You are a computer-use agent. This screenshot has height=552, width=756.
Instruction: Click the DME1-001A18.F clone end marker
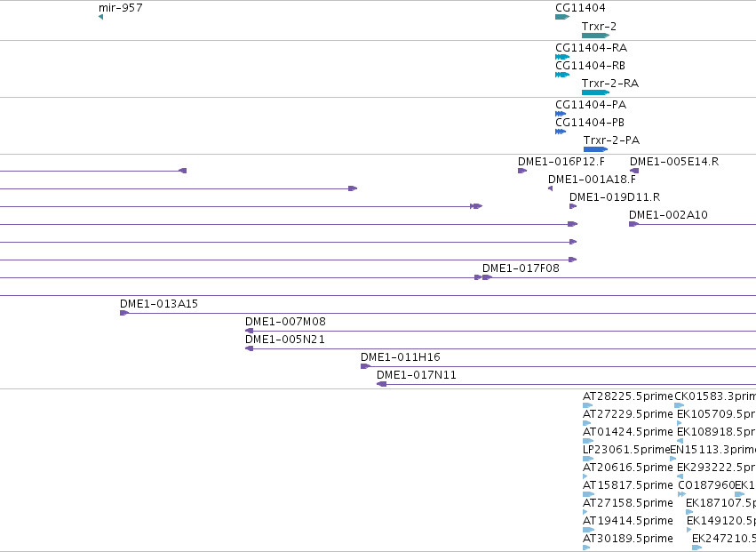551,188
